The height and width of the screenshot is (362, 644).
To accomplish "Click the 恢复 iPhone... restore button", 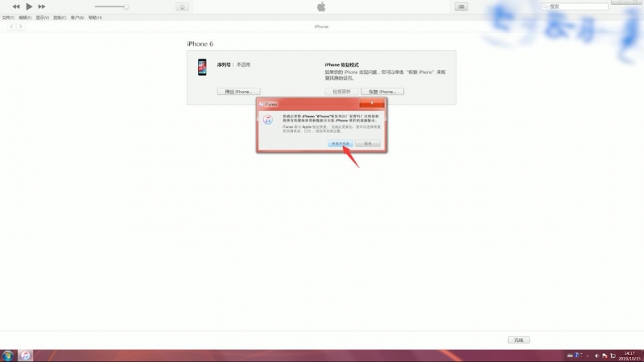I will pos(382,92).
